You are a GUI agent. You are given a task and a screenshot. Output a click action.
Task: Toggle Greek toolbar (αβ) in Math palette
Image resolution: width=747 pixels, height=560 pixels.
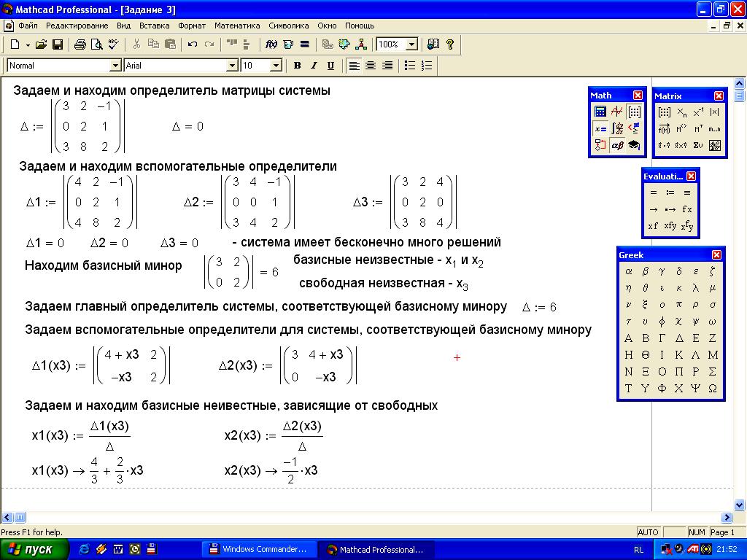point(617,145)
